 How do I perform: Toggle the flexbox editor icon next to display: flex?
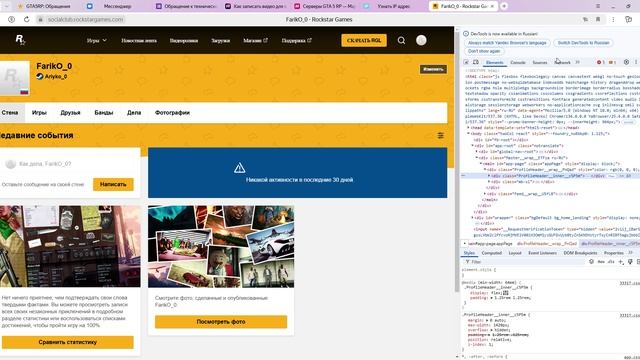point(506,293)
